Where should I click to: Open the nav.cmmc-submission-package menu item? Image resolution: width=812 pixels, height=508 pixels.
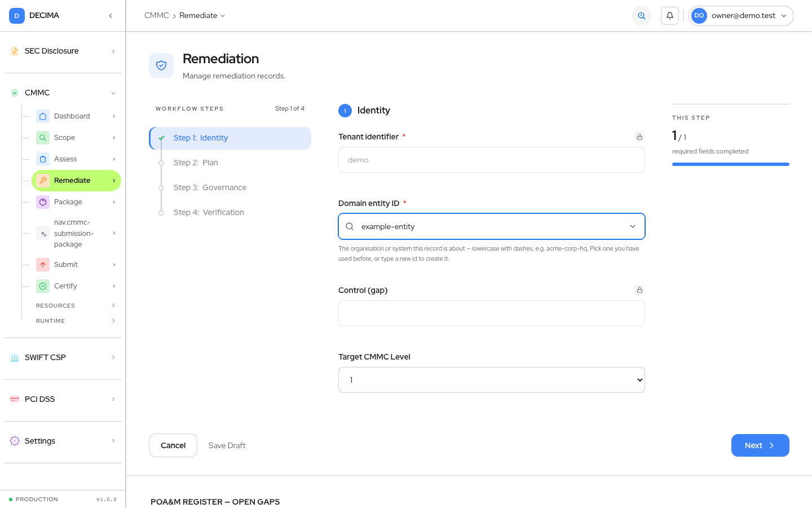76,233
